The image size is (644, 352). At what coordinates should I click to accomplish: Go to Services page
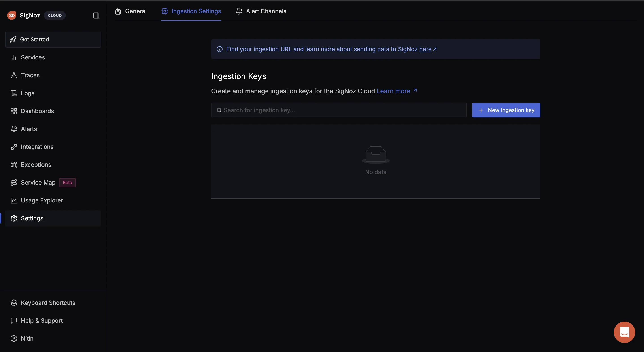click(x=53, y=57)
